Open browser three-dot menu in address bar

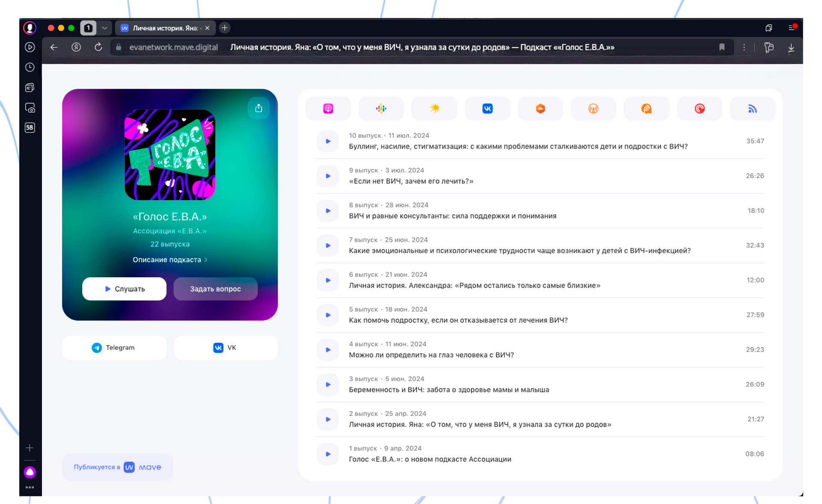click(x=744, y=47)
